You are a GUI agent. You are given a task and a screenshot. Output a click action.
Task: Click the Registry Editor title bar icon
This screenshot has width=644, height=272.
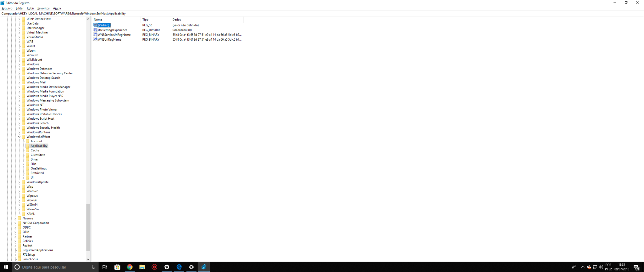(3, 3)
